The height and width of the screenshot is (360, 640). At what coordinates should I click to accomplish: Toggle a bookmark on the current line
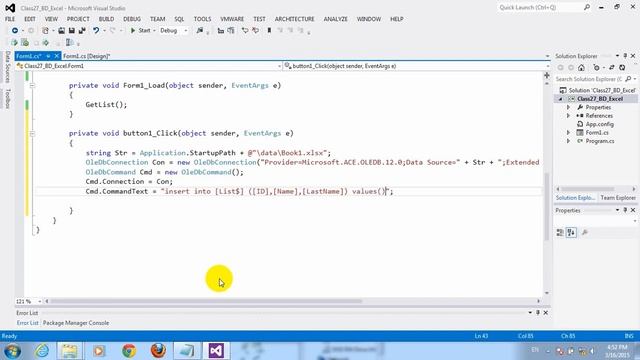click(x=269, y=31)
